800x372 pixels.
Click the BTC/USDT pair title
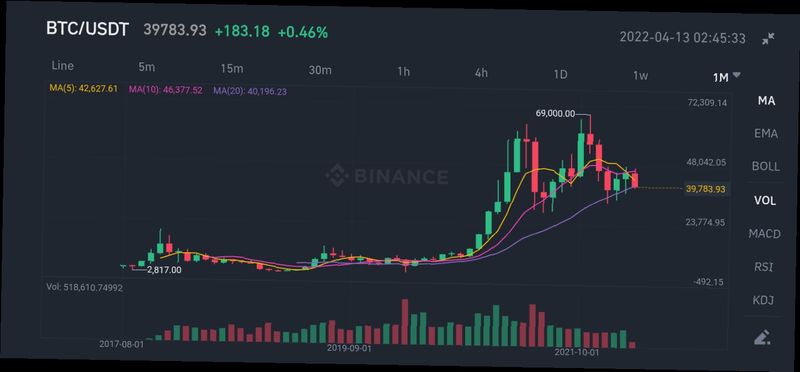point(87,29)
